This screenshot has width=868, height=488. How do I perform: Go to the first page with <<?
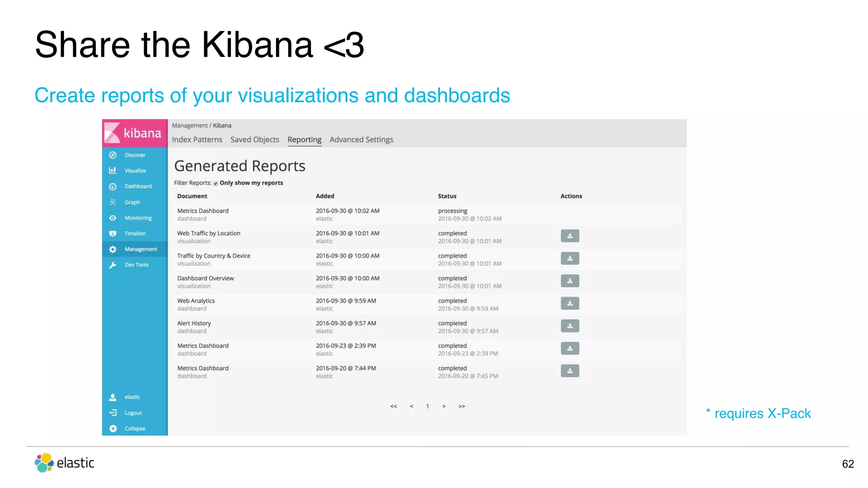coord(394,406)
